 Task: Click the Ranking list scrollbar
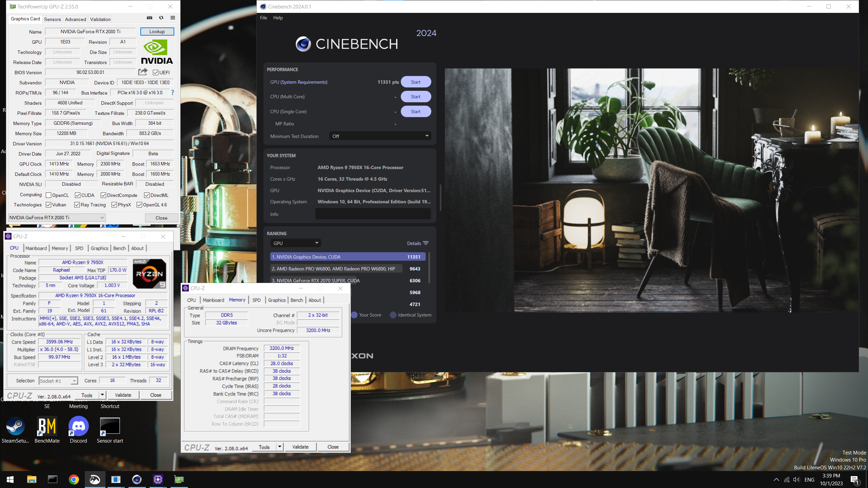pyautogui.click(x=429, y=268)
